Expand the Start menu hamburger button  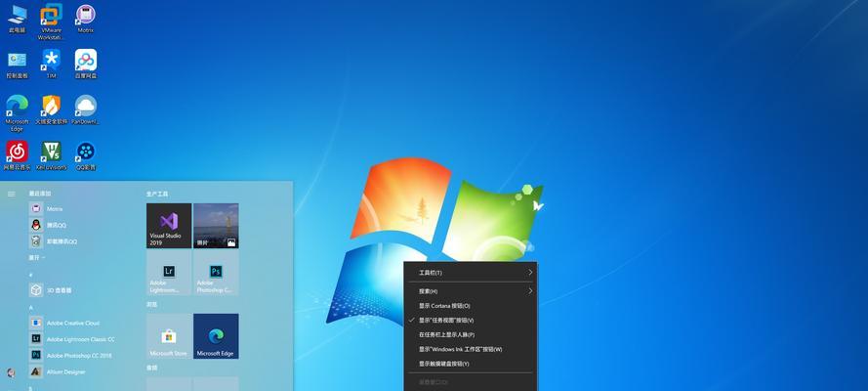[11, 194]
